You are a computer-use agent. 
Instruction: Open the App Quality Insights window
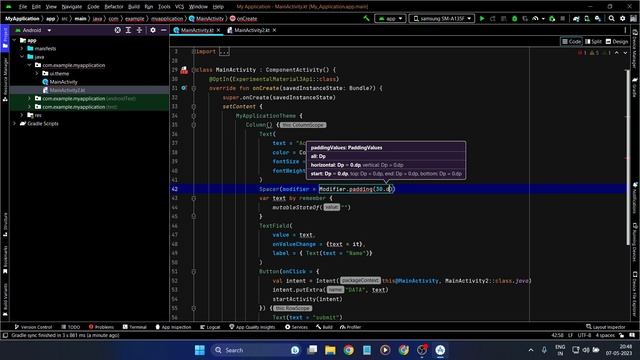[252, 327]
